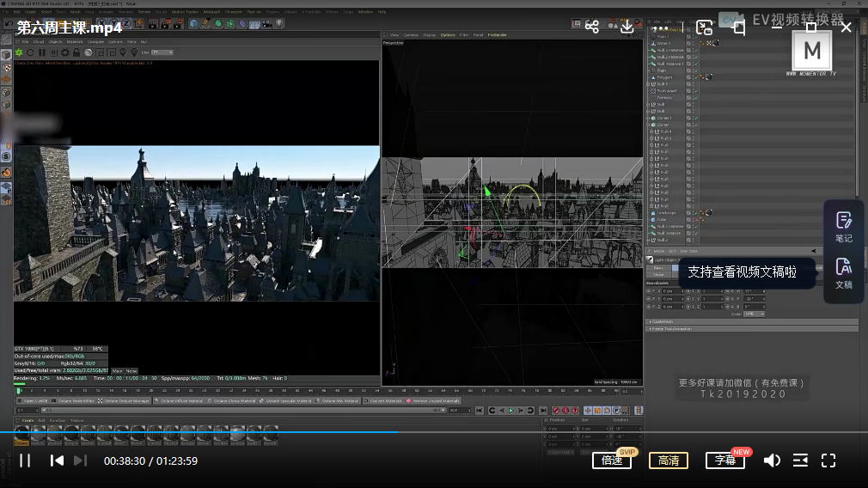Switch to picture-in-picture mode
Image resolution: width=868 pixels, height=488 pixels.
(x=704, y=27)
